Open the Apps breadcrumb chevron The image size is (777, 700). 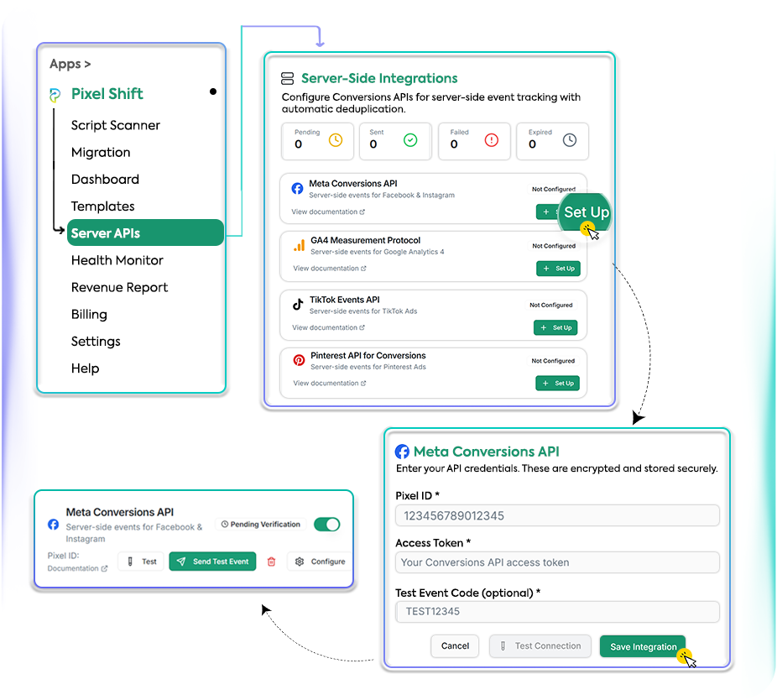[88, 65]
